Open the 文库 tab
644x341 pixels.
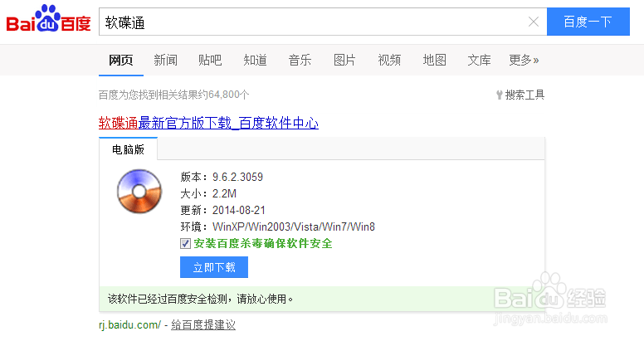(x=479, y=60)
